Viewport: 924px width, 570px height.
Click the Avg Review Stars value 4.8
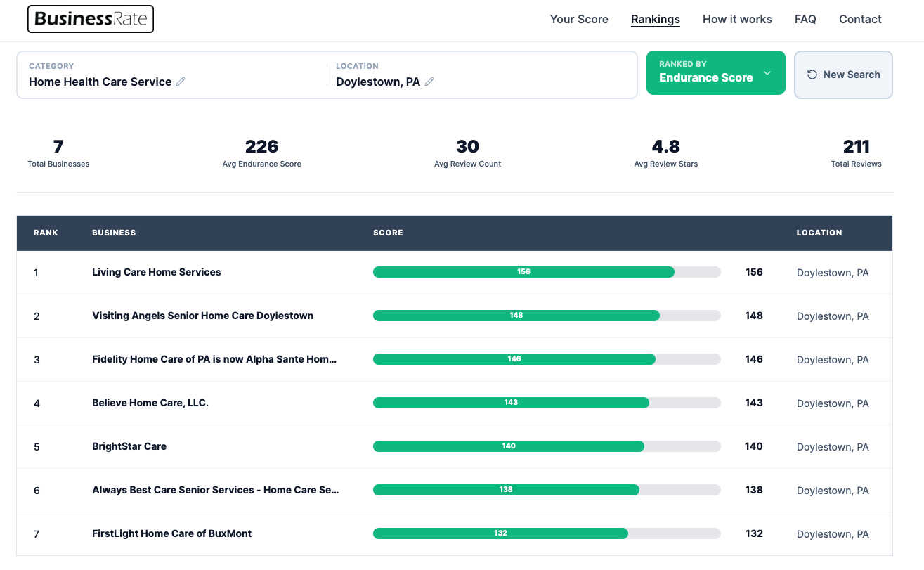tap(666, 146)
